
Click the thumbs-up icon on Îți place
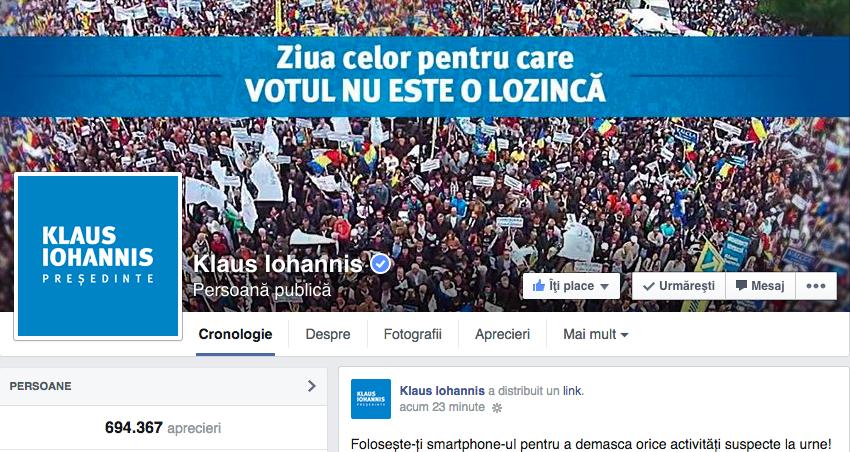coord(538,286)
